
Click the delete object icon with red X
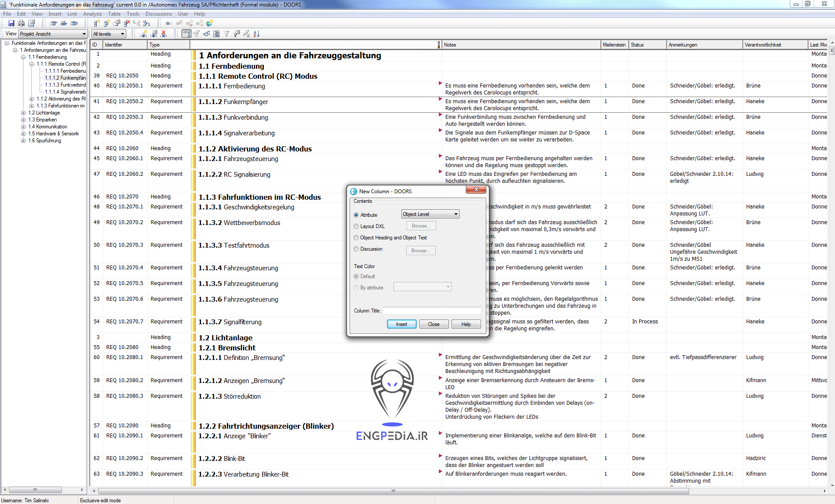(127, 23)
